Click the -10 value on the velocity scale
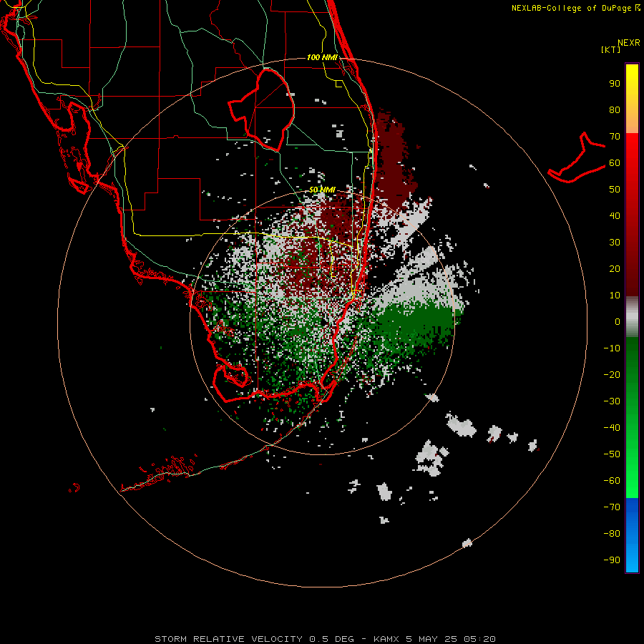Viewport: 644px width, 644px height. pos(612,348)
